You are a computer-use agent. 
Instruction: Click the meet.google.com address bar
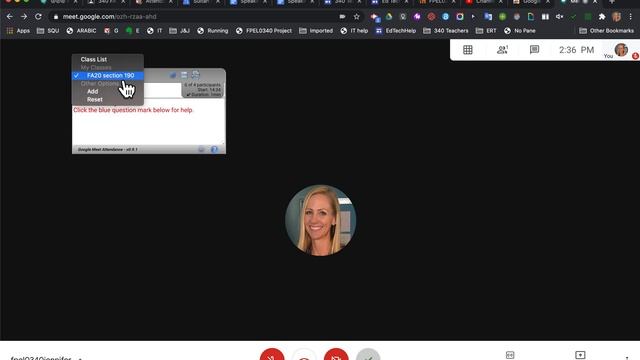(196, 17)
